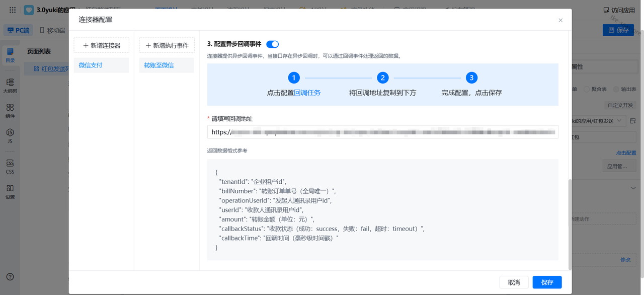Open the 大纲树 outline tree panel

coord(10,85)
